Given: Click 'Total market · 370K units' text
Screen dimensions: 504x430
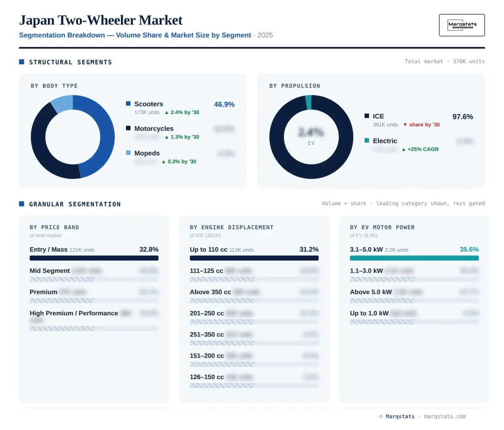Looking at the screenshot, I should [445, 61].
